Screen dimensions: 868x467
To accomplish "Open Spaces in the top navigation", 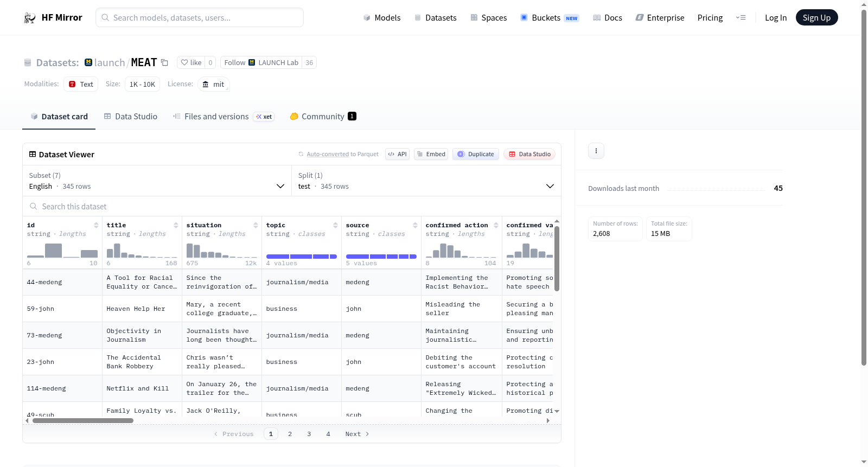I will point(489,18).
